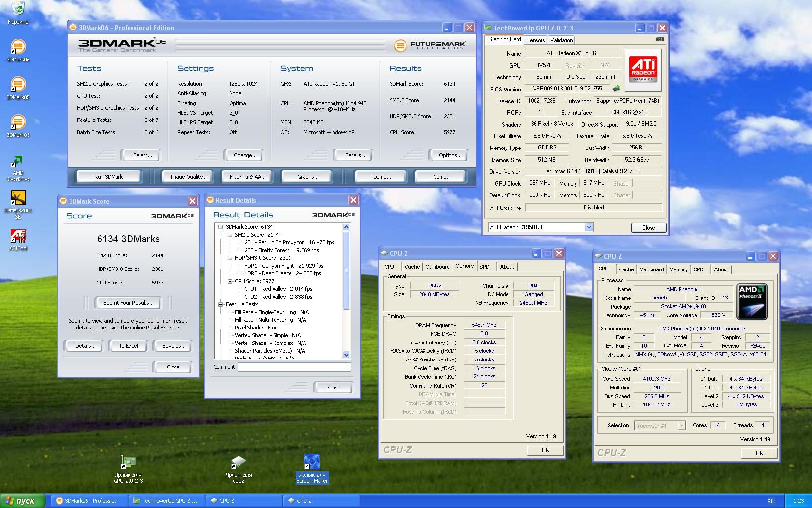This screenshot has height=508, width=812.
Task: Click the Result Details scrollbar up arrow
Action: [346, 227]
